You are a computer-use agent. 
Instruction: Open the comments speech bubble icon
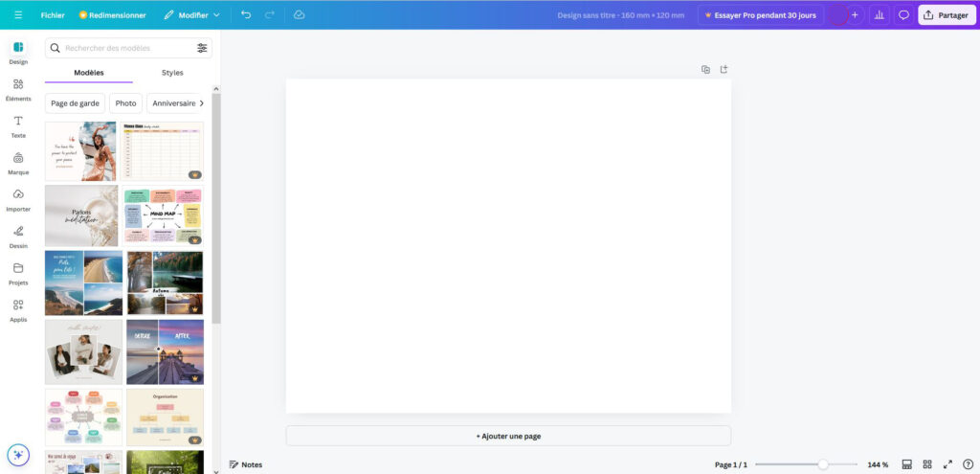click(x=902, y=15)
